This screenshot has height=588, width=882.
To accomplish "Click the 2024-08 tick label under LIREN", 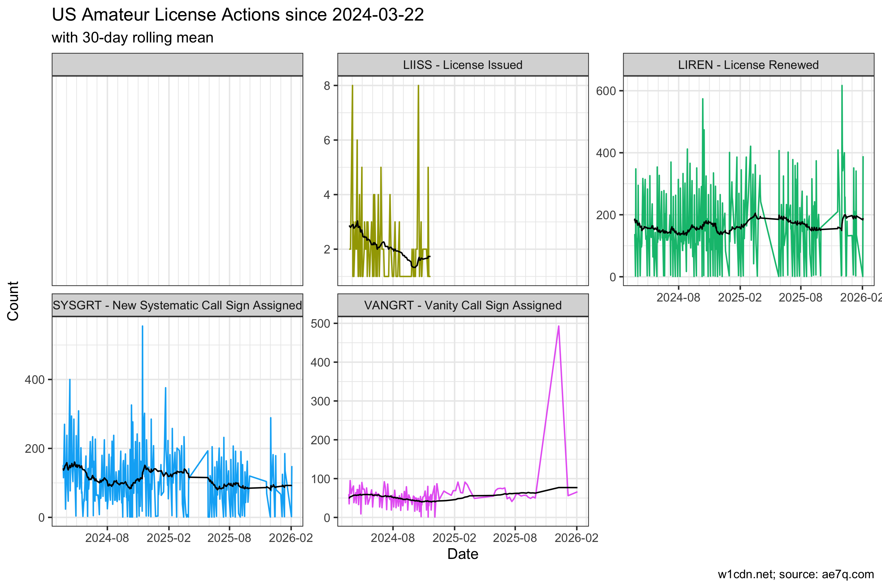I will point(678,297).
